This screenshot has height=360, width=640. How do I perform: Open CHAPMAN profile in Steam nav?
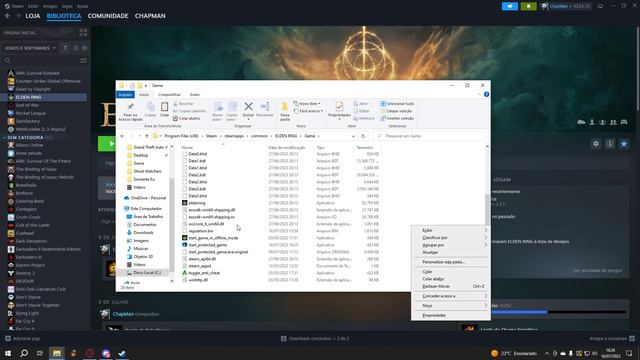coord(150,16)
